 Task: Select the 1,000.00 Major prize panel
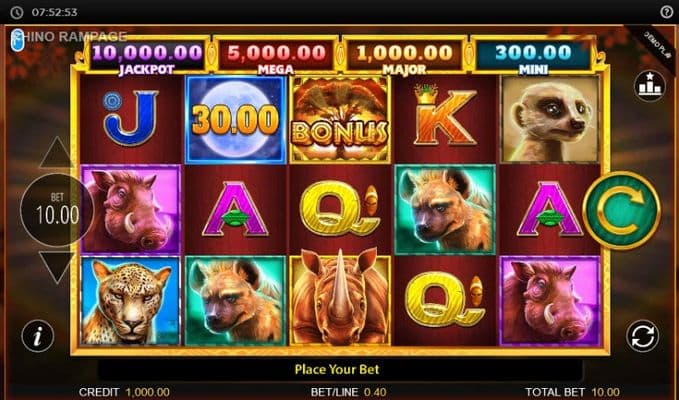(x=404, y=56)
